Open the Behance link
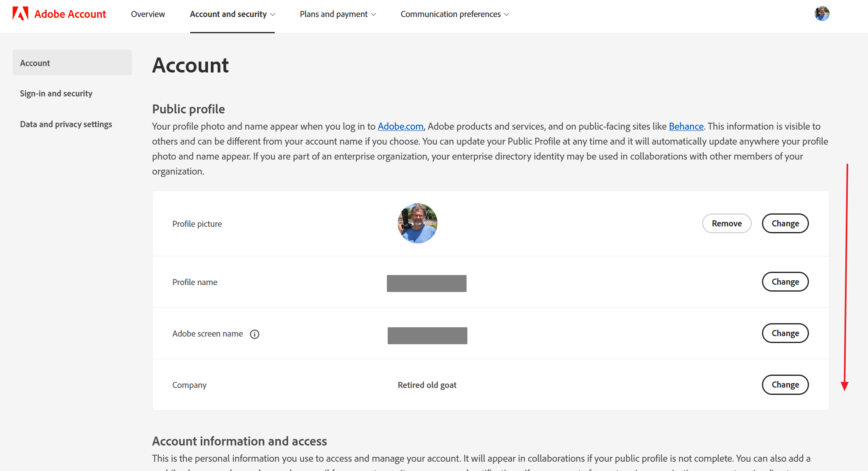This screenshot has height=471, width=868. tap(686, 126)
